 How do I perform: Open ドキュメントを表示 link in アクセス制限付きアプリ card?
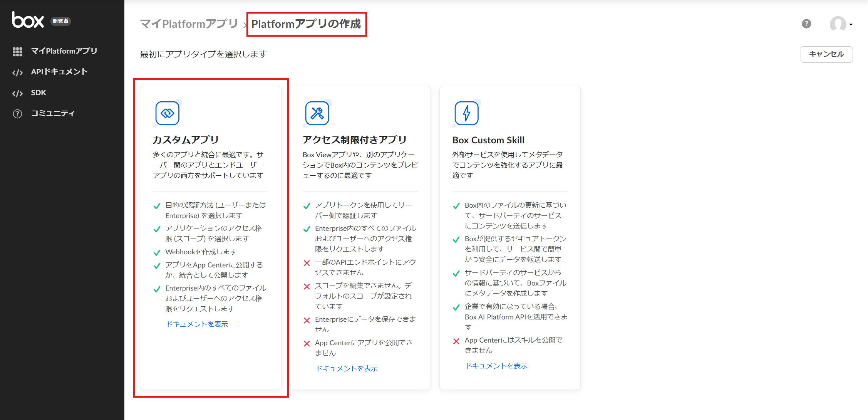347,368
